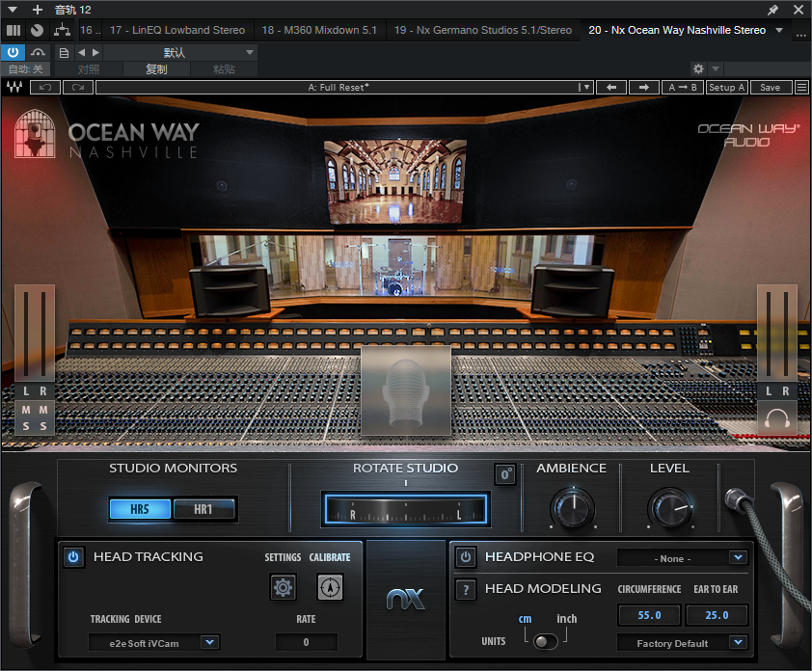This screenshot has height=671, width=812.
Task: Open the Headphone EQ None dropdown
Action: pos(683,558)
